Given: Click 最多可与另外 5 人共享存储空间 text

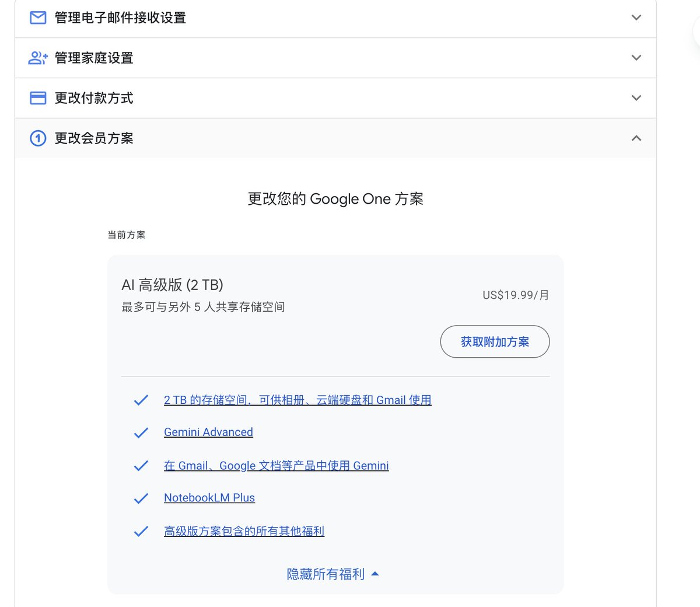Looking at the screenshot, I should (203, 307).
